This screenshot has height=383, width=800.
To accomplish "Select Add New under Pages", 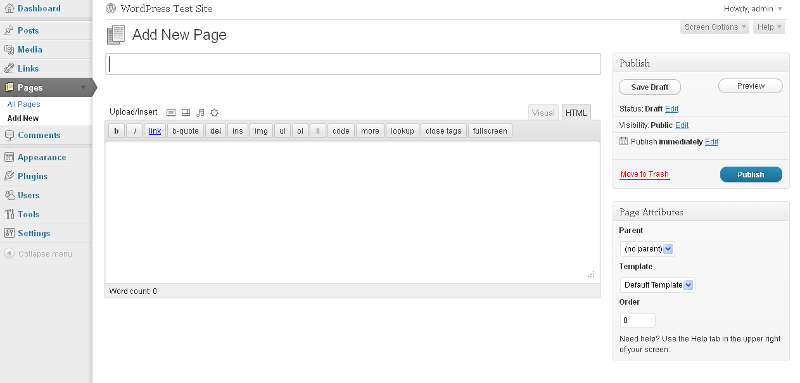I will [23, 118].
